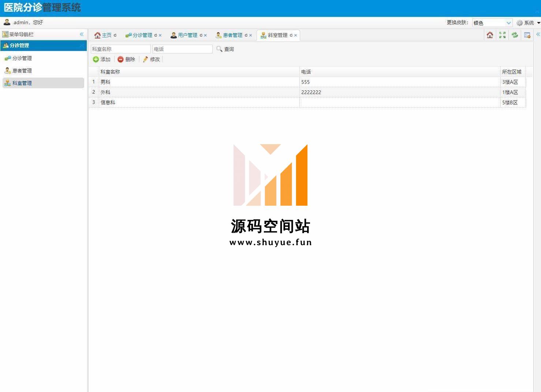This screenshot has height=392, width=541.
Task: Refresh the 主页 tab via its reload icon
Action: [115, 35]
